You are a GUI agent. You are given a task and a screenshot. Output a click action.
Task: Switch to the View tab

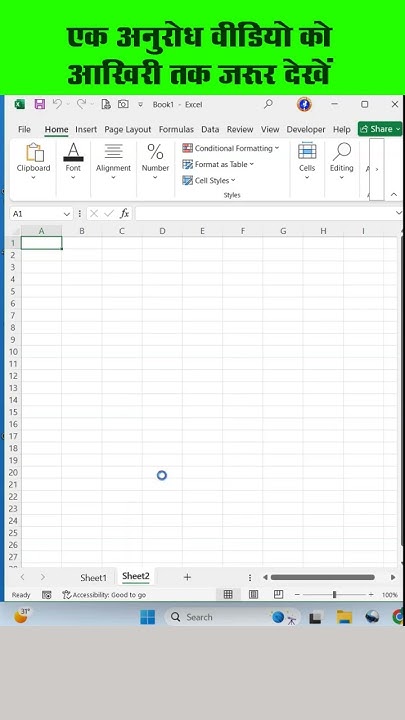tap(270, 129)
